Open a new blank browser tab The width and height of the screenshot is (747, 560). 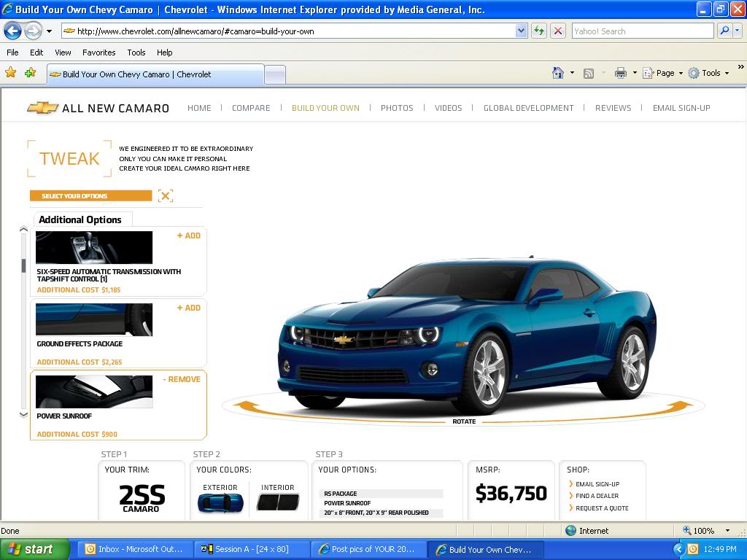tap(275, 75)
